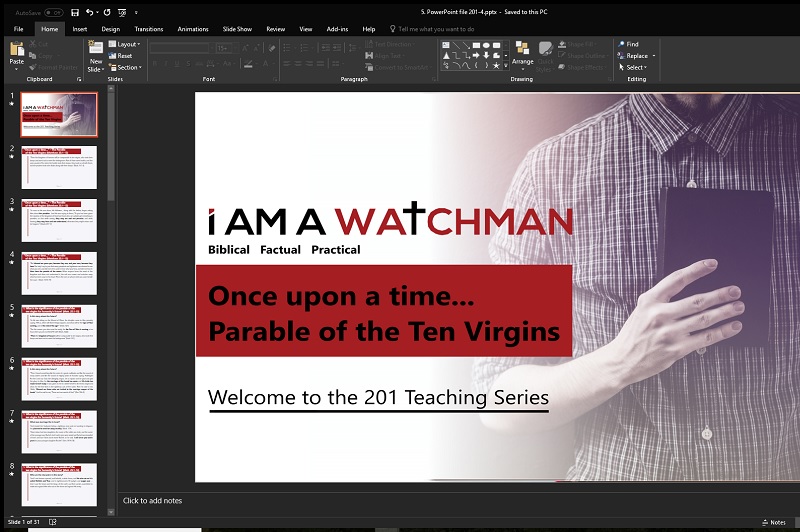Screen dimensions: 800x532
Task: Click thumbnail pane scroll-down arrow
Action: 111,512
